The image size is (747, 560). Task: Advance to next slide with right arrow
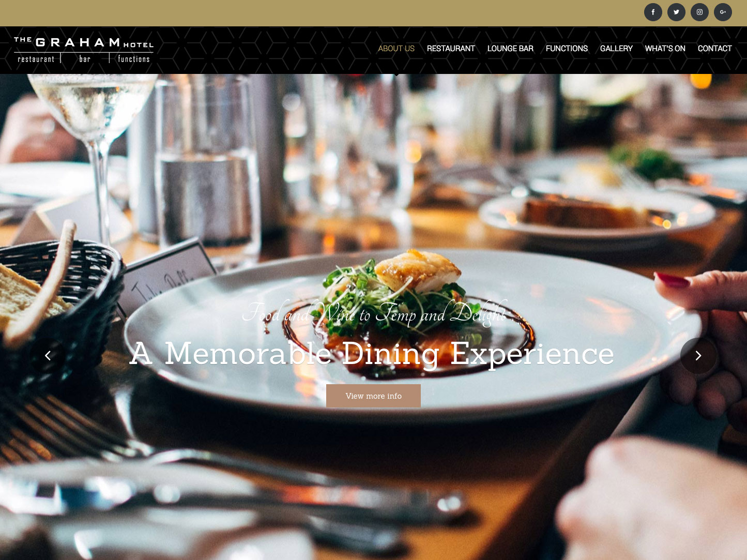[x=698, y=356]
